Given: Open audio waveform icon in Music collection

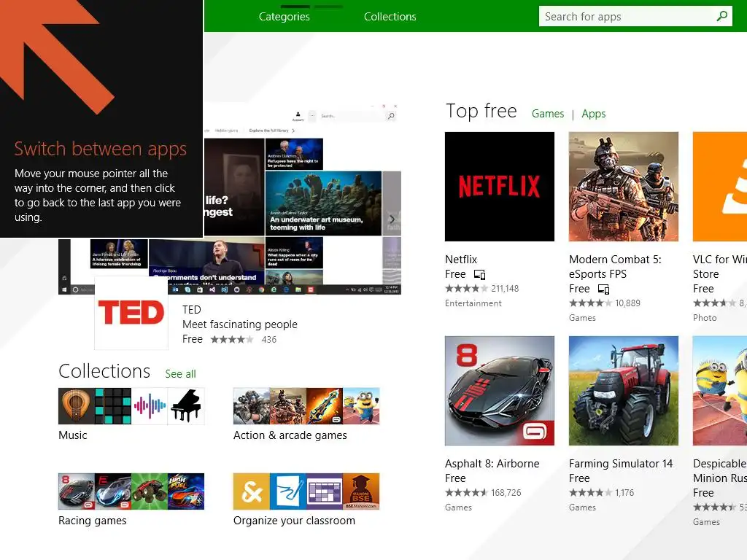Looking at the screenshot, I should (x=150, y=406).
